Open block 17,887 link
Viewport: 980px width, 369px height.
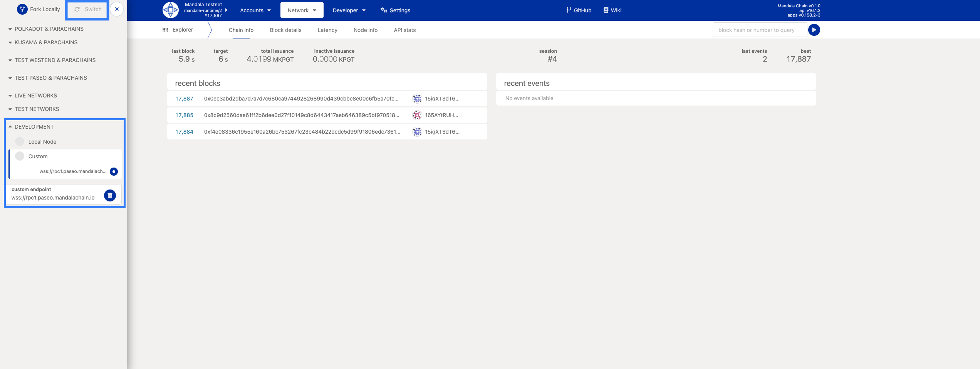click(x=184, y=99)
